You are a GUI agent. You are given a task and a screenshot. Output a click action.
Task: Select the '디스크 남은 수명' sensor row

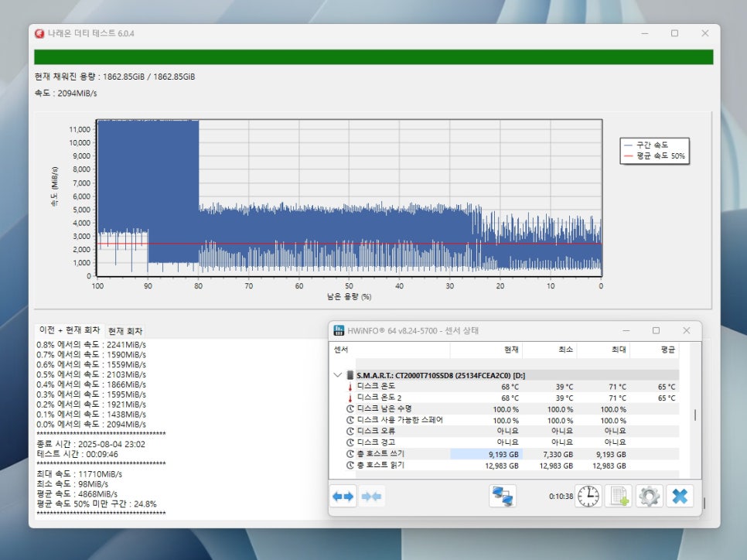[512, 409]
